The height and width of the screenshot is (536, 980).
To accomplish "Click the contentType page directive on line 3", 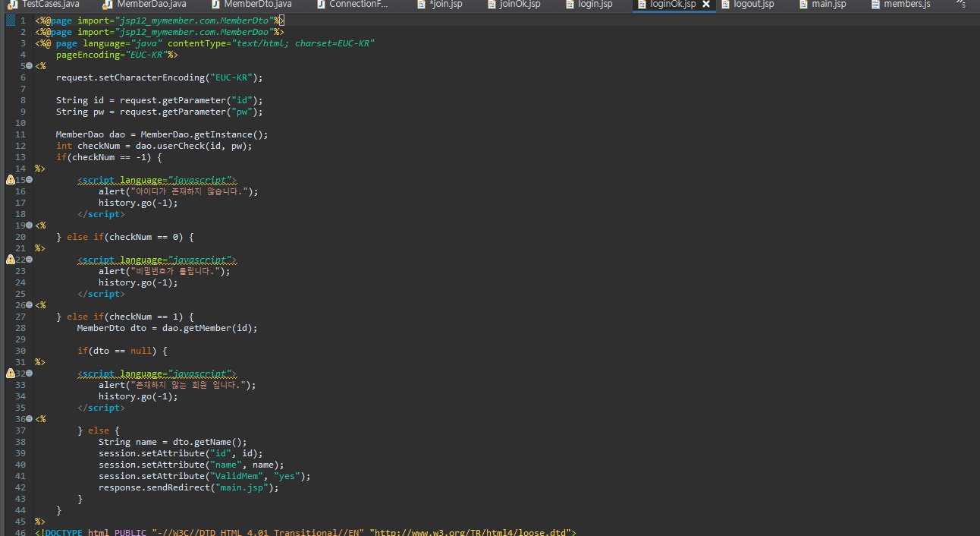I will [x=205, y=43].
